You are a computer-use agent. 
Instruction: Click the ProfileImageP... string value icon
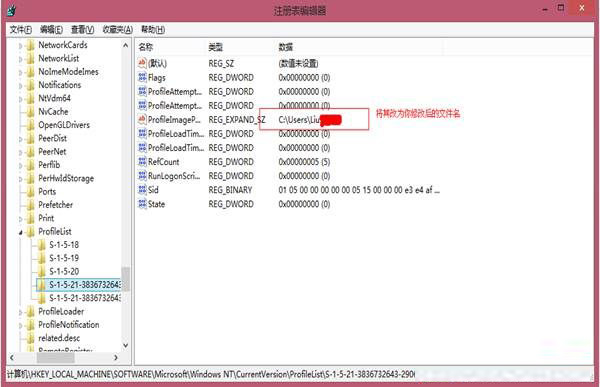[142, 119]
